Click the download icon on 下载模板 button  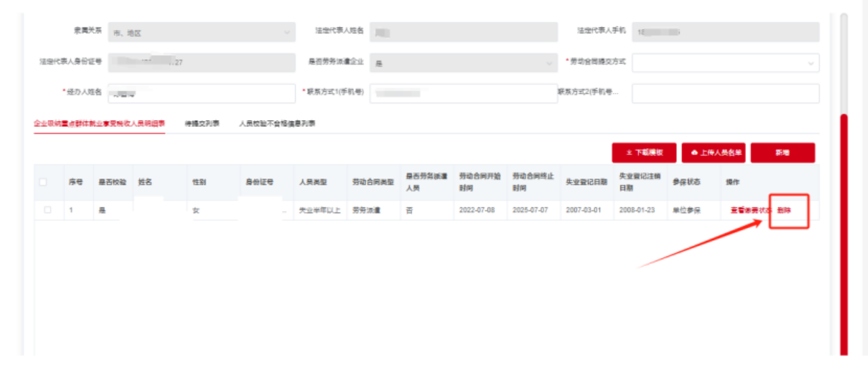(x=629, y=153)
